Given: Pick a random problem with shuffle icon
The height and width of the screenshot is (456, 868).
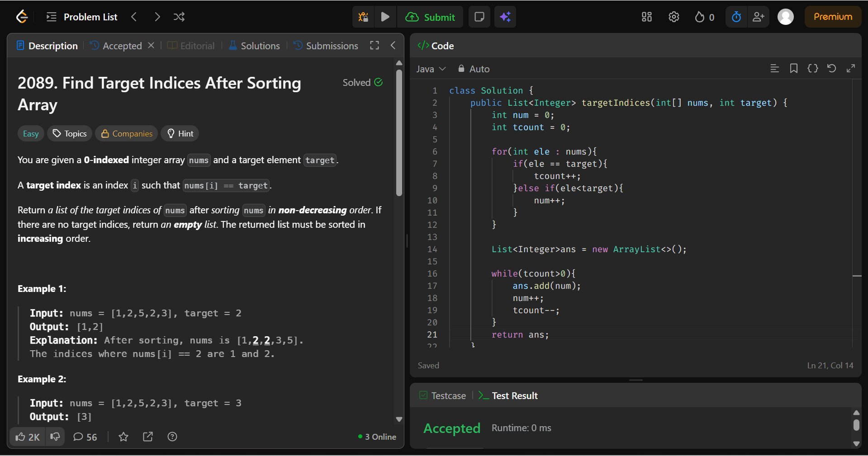Looking at the screenshot, I should click(179, 17).
